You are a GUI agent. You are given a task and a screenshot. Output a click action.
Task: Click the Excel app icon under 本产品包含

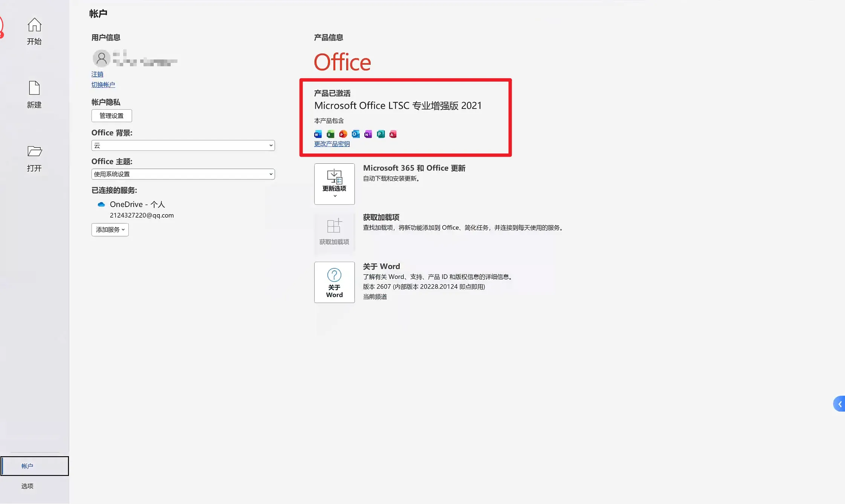330,134
